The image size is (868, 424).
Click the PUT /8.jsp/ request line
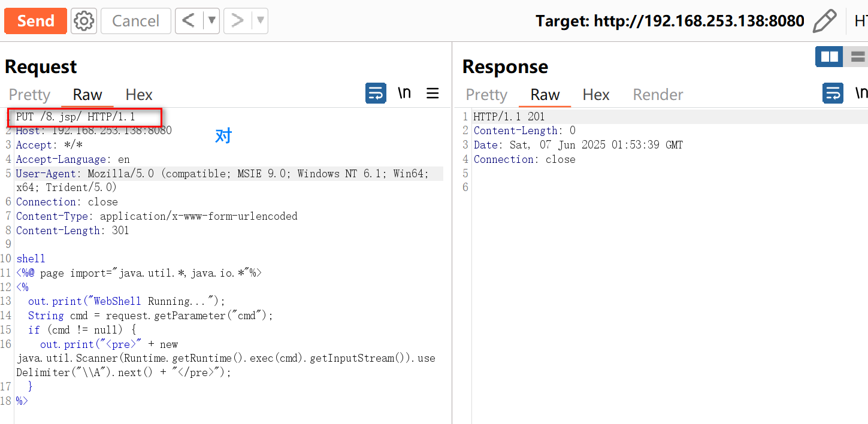pos(75,117)
